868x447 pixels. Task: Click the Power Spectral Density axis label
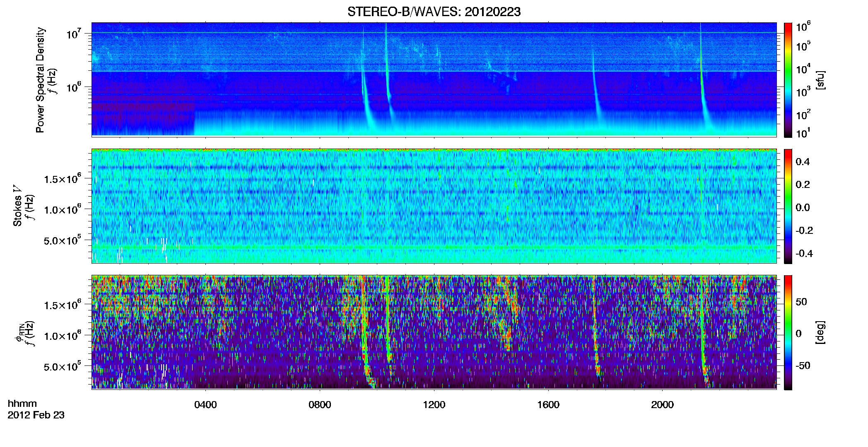tap(40, 80)
